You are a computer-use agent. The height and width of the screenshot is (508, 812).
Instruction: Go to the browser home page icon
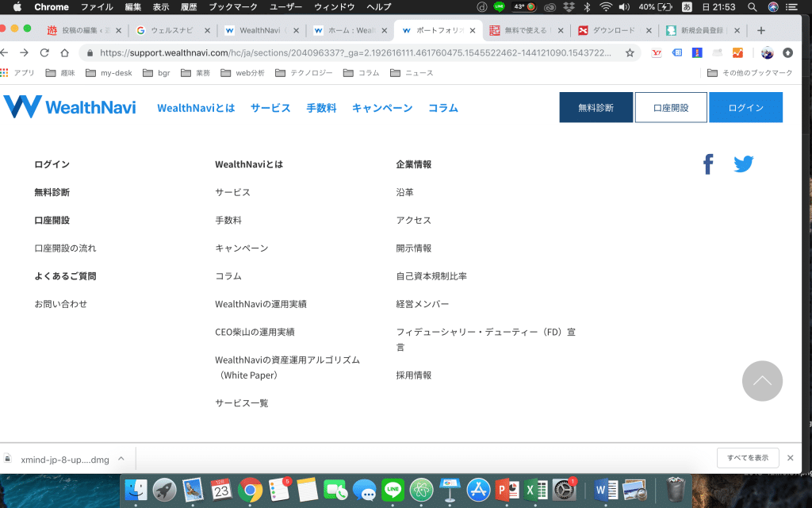[x=65, y=53]
